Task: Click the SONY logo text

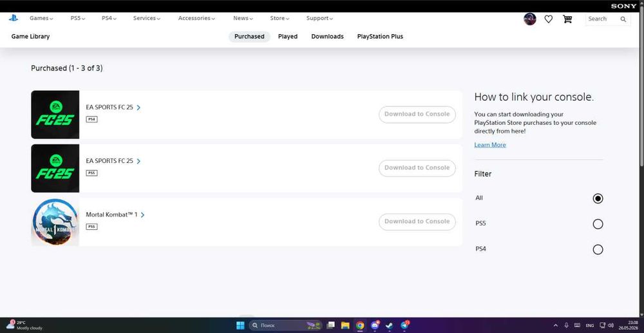Action: (x=623, y=6)
